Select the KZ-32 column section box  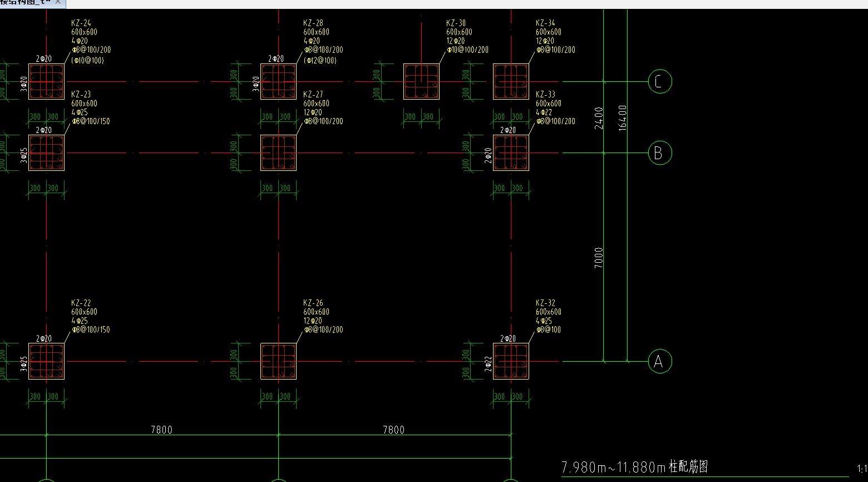click(x=511, y=362)
